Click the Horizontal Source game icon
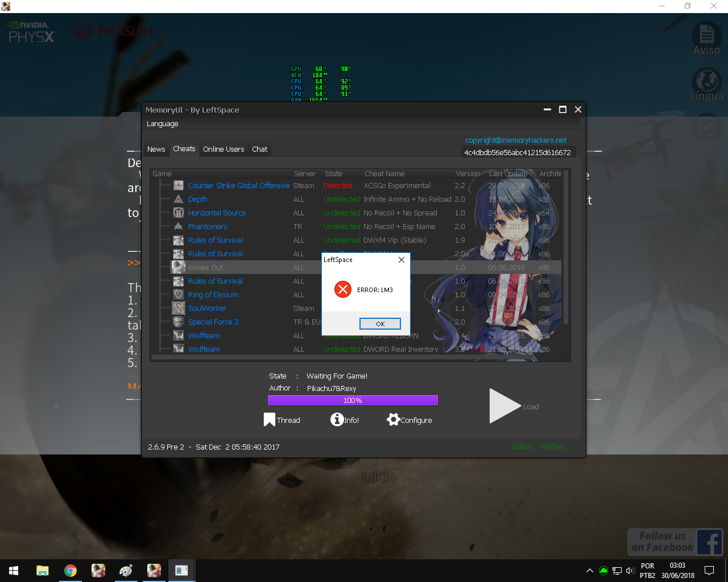 tap(179, 213)
